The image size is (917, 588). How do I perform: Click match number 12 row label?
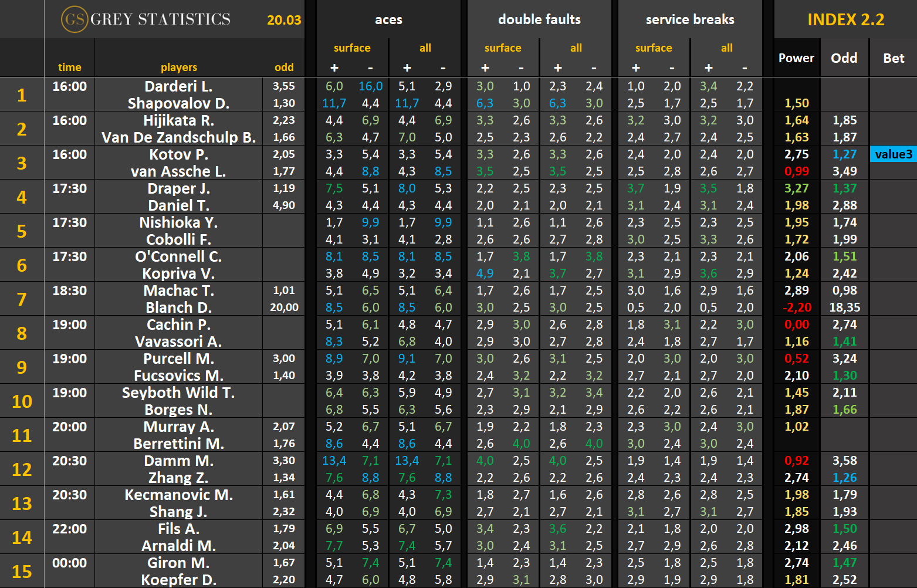point(22,469)
